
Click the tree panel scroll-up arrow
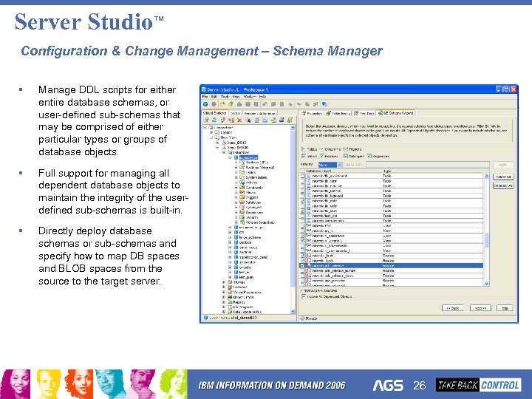293,128
